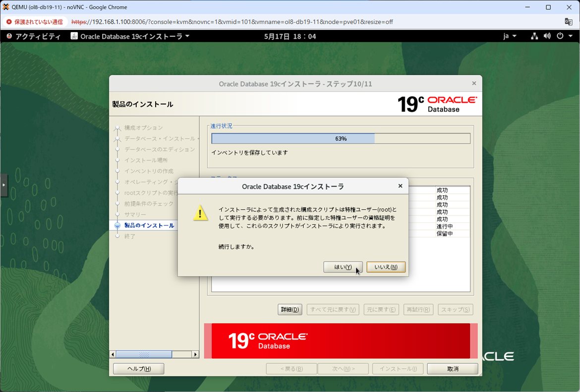Click the 進行中 status cell
The image size is (580, 392).
coord(445,226)
